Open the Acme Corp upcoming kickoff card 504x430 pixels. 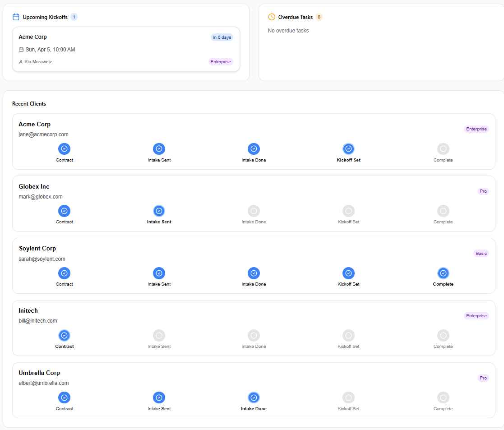coord(126,48)
